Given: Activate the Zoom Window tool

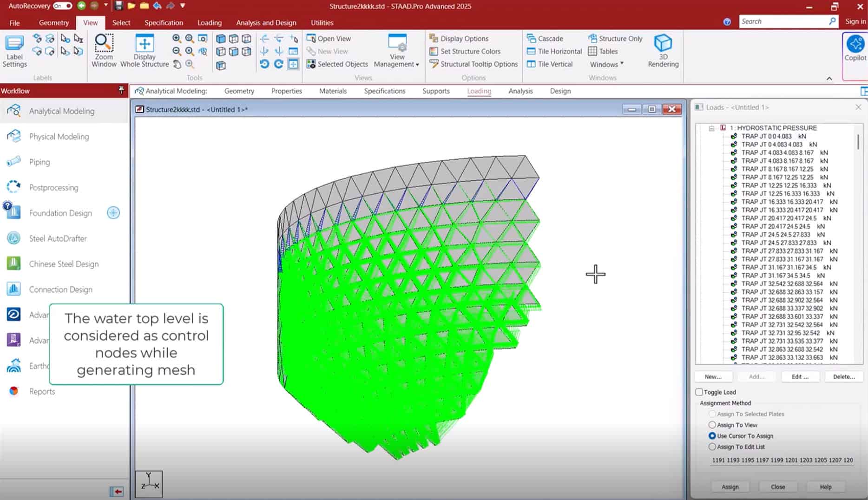Looking at the screenshot, I should pyautogui.click(x=104, y=51).
